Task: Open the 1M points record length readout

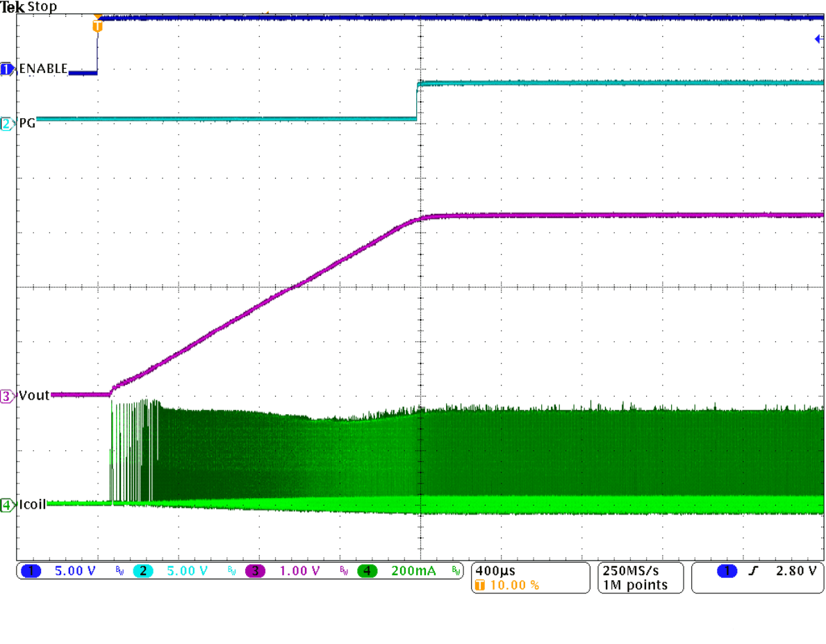Action: (x=635, y=585)
